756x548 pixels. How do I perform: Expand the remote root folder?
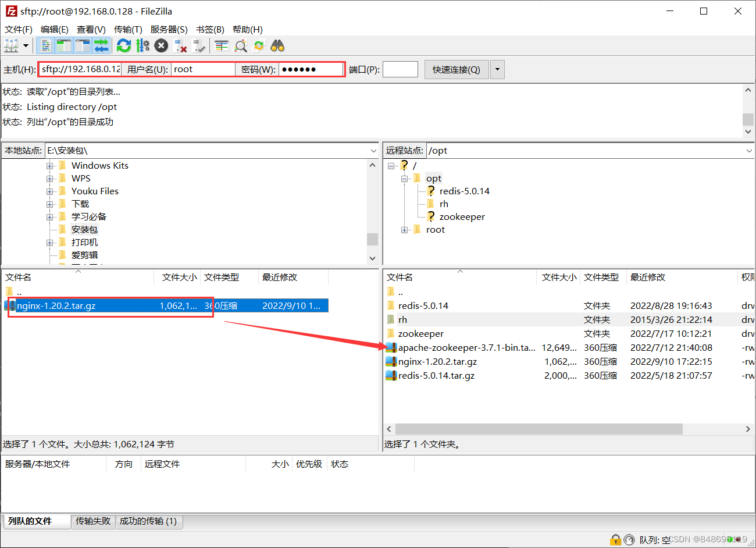tap(404, 230)
